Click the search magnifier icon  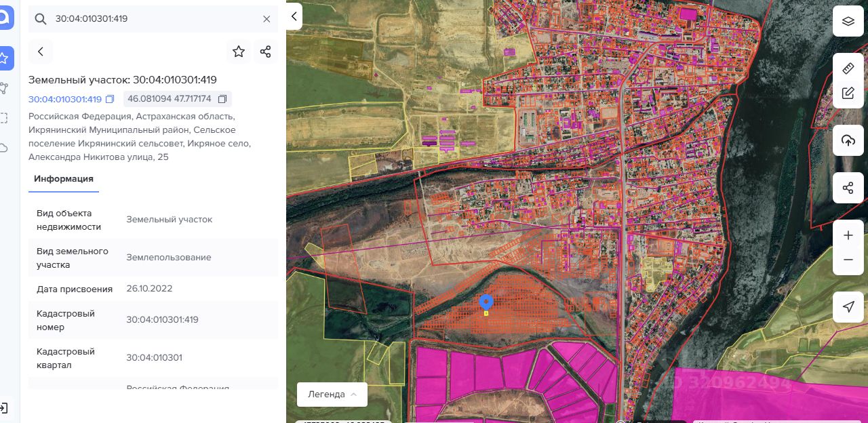tap(40, 19)
